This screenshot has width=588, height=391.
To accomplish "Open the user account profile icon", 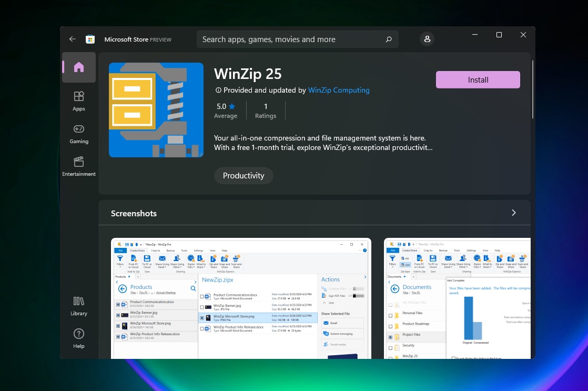I will pyautogui.click(x=427, y=39).
